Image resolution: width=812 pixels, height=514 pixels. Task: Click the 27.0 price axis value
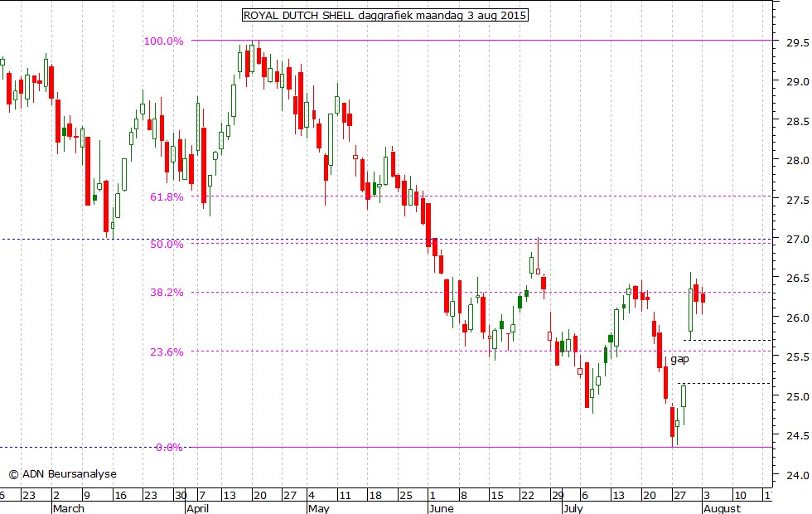pos(797,239)
